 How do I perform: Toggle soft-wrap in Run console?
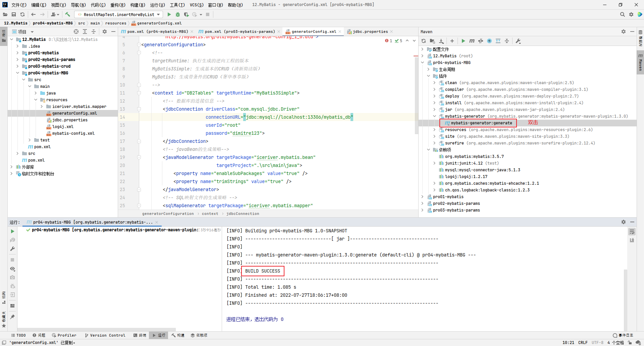(x=632, y=232)
